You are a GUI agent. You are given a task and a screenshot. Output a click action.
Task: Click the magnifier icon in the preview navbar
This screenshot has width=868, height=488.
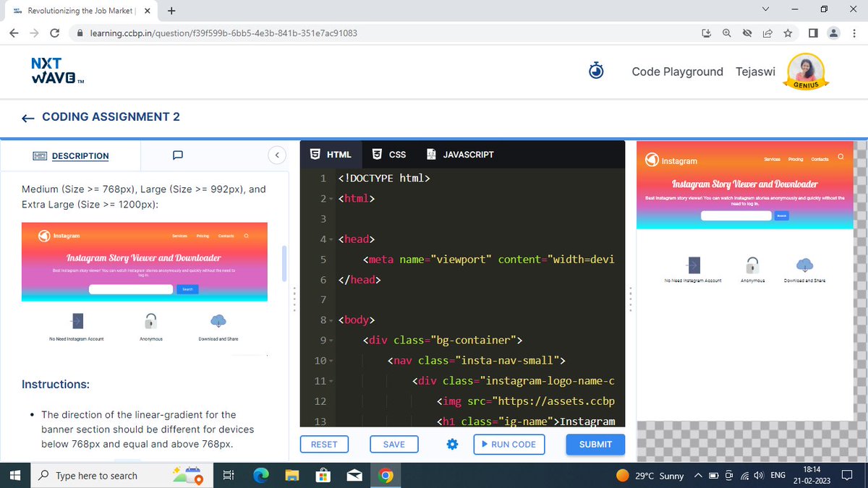[840, 156]
